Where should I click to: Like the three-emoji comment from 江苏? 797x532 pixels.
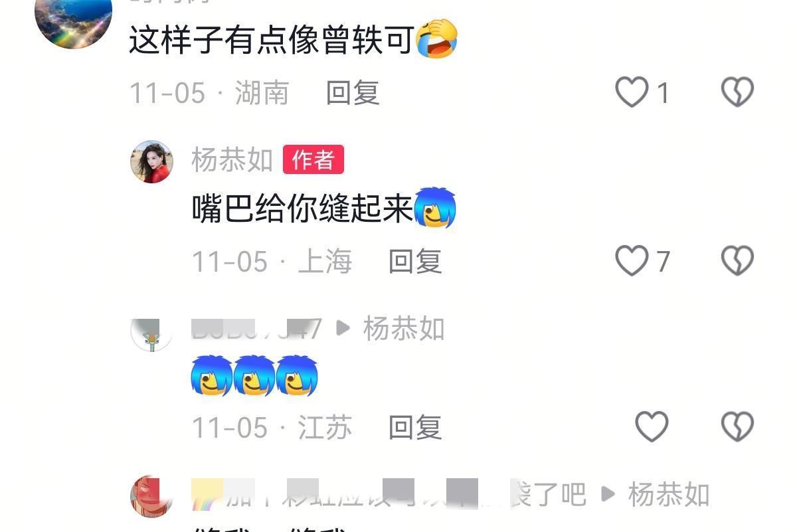click(652, 427)
